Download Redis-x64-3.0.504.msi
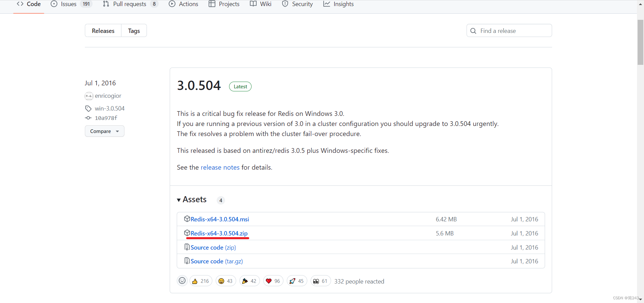Screen dimensions: 644x303 click(x=220, y=219)
